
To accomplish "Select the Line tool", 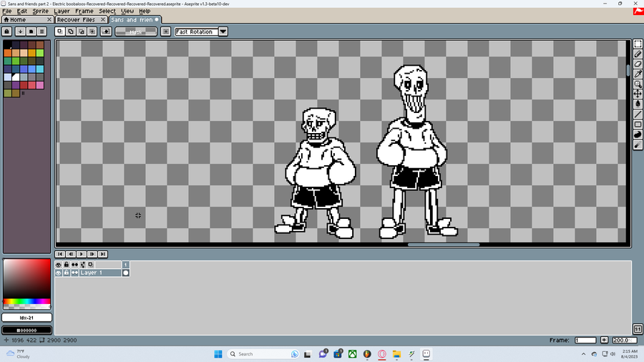I will point(638,114).
